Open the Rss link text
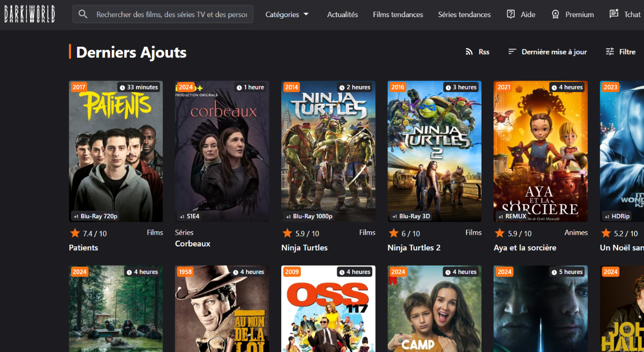This screenshot has height=352, width=644. (484, 52)
